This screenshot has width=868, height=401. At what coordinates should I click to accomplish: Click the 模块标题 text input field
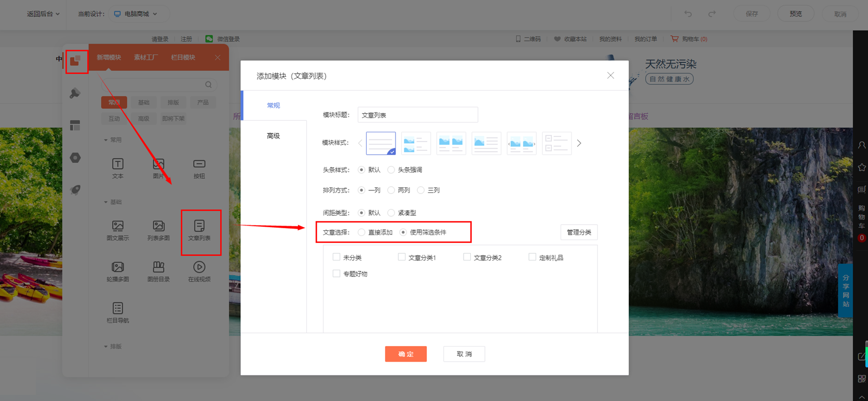click(417, 115)
